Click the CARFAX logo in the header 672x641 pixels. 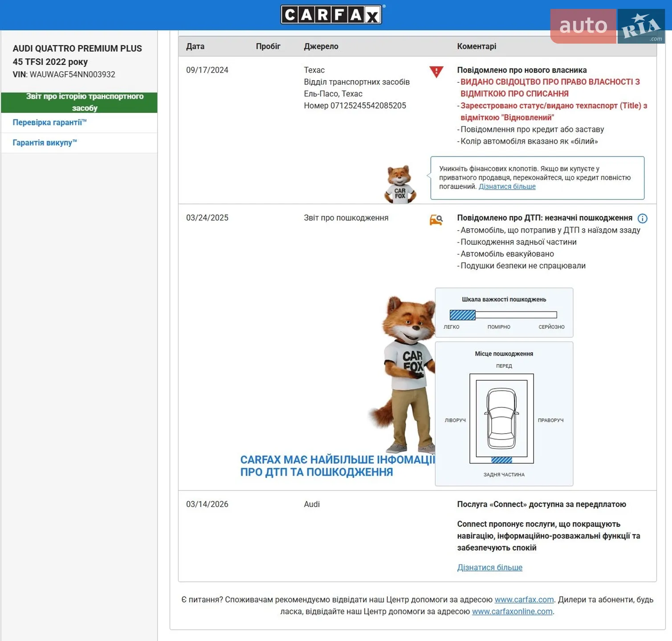pyautogui.click(x=332, y=15)
